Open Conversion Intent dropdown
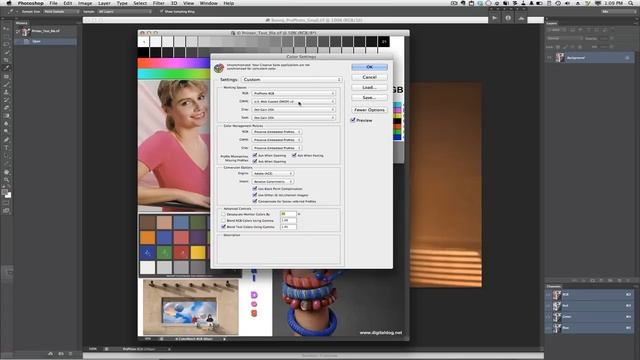 (x=272, y=181)
